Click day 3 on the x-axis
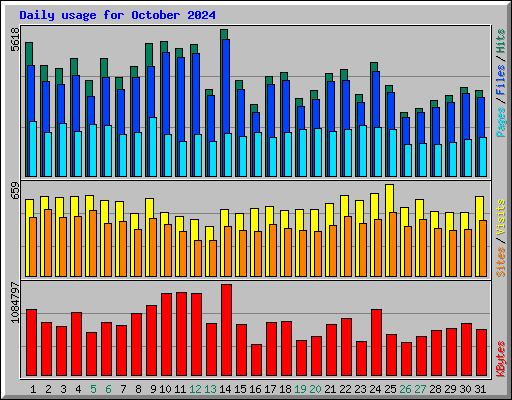Screen dimensions: 512x400 pos(63,389)
